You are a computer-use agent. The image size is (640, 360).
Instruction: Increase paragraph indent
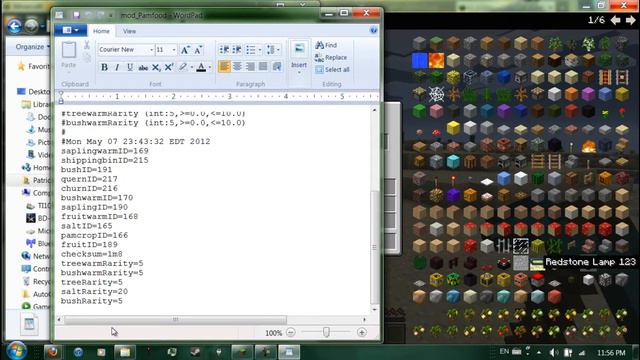[x=237, y=50]
